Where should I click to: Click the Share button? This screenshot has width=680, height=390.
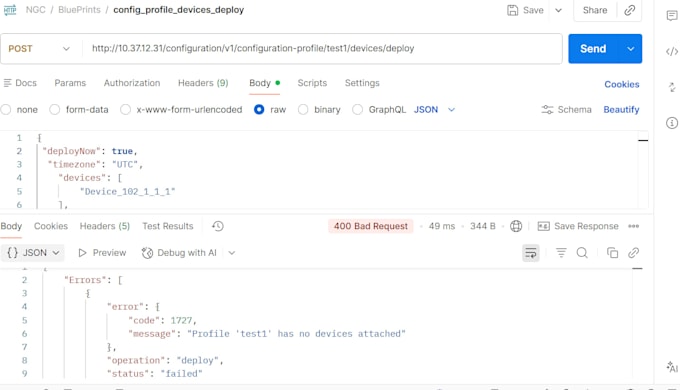click(x=595, y=10)
